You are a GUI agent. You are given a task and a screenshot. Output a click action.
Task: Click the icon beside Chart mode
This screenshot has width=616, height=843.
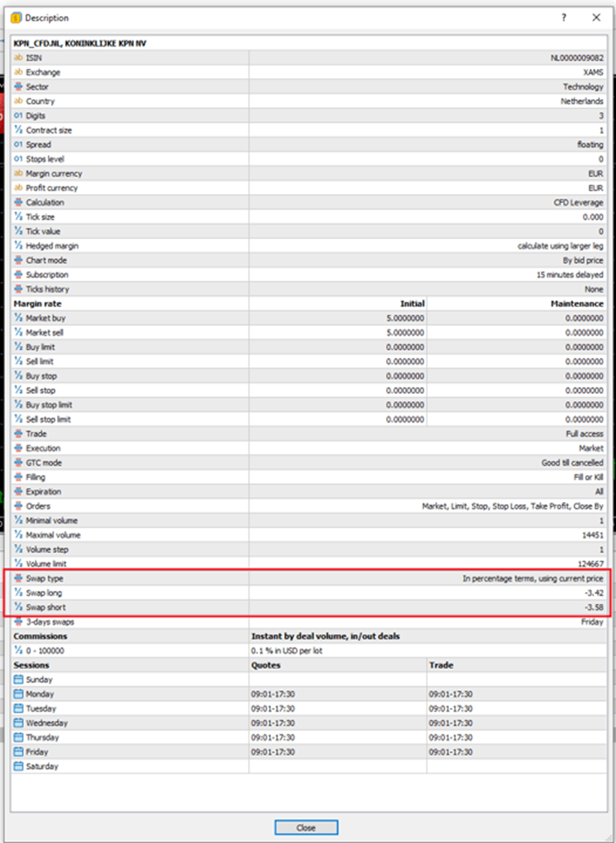[x=16, y=260]
